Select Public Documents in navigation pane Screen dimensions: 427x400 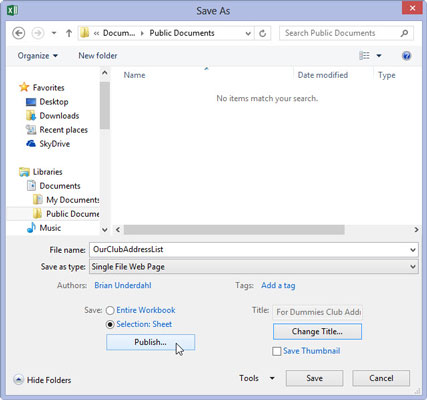point(73,214)
